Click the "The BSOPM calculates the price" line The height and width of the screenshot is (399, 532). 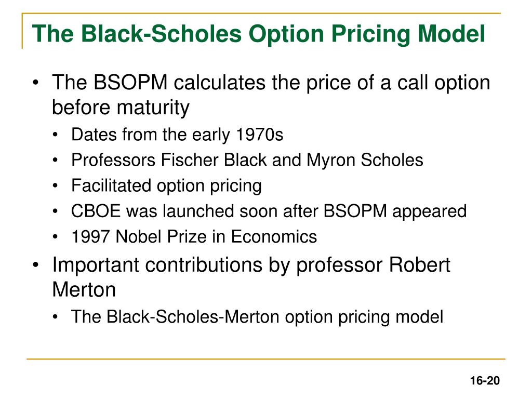point(271,83)
